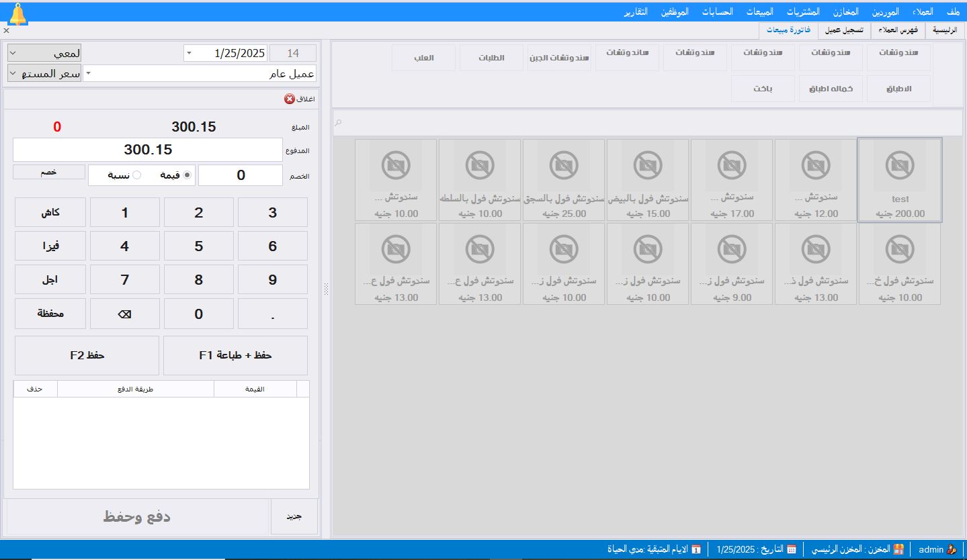967x560 pixels.
Task: Filter by العلب category
Action: [x=424, y=58]
